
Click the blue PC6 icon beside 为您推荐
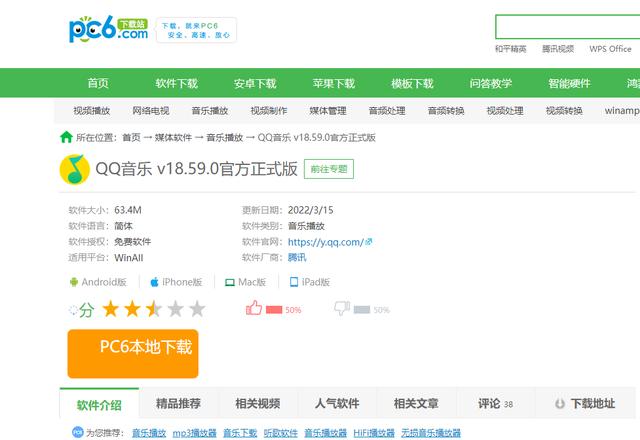point(78,432)
